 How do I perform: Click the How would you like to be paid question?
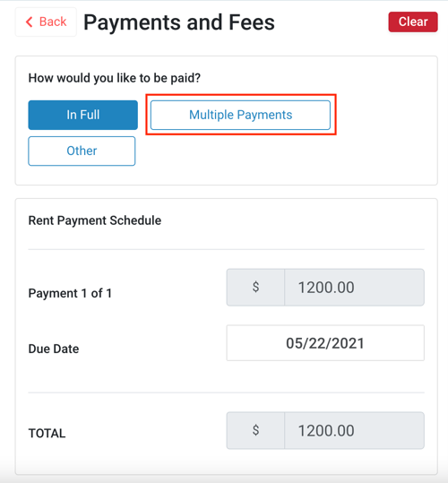(114, 78)
